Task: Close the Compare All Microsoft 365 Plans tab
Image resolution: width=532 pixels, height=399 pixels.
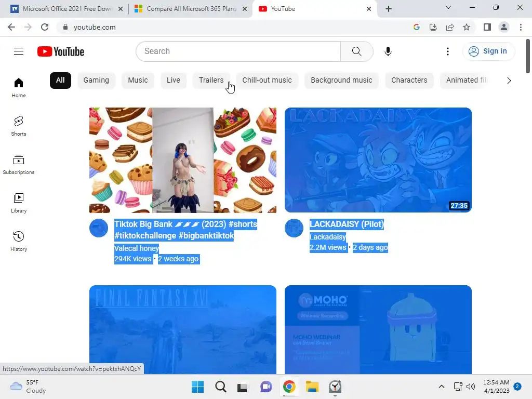Action: point(245,9)
